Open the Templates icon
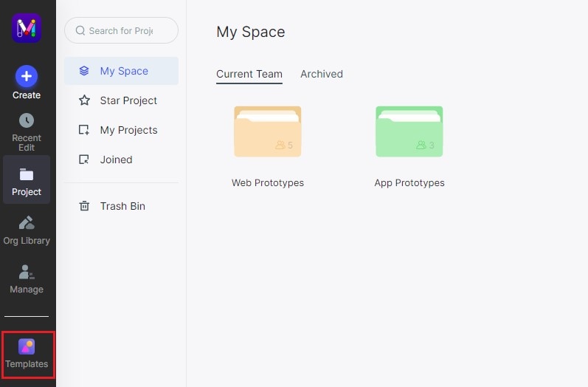 pyautogui.click(x=27, y=346)
